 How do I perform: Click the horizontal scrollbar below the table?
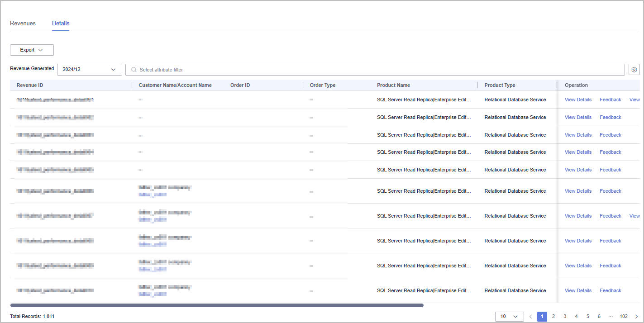tap(217, 305)
